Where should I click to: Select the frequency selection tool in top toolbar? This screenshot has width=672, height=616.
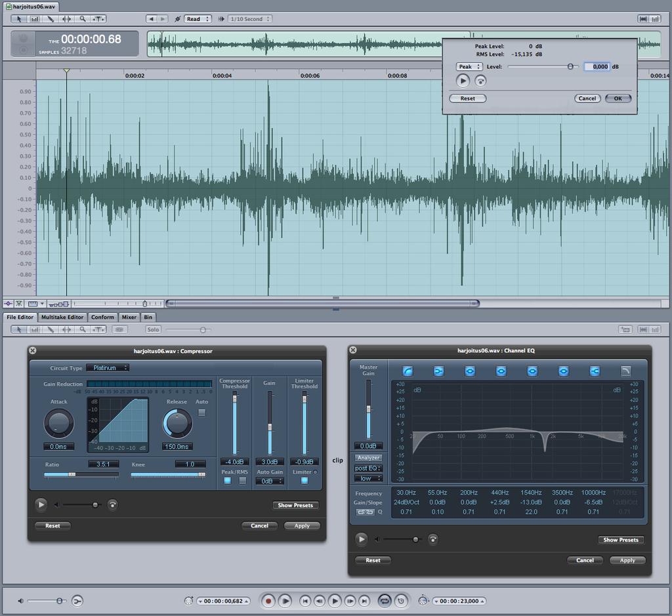[35, 19]
